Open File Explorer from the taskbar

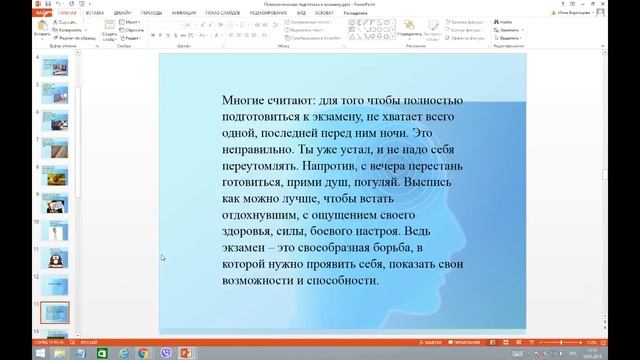click(60, 353)
